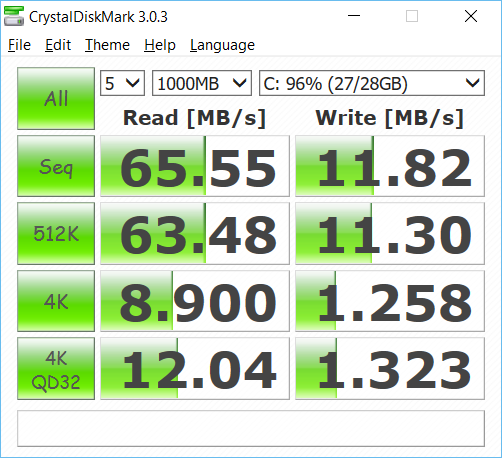Click the Seq write result 11.82
502x458 pixels.
(x=390, y=166)
